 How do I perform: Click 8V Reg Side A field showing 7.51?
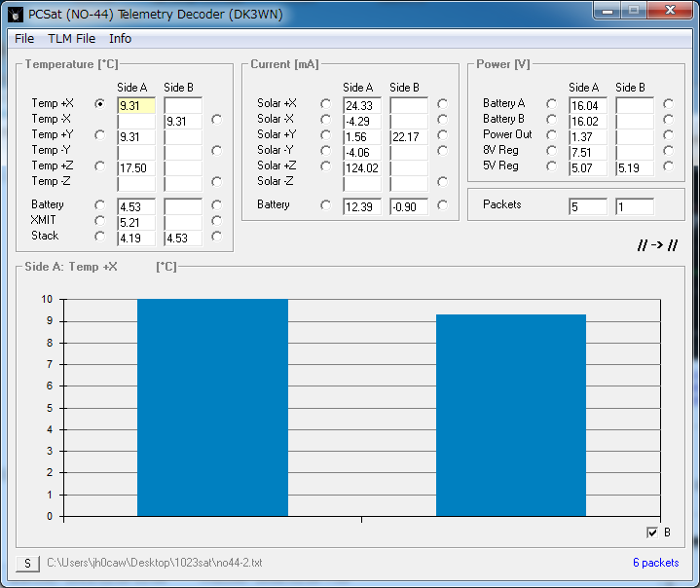point(588,153)
